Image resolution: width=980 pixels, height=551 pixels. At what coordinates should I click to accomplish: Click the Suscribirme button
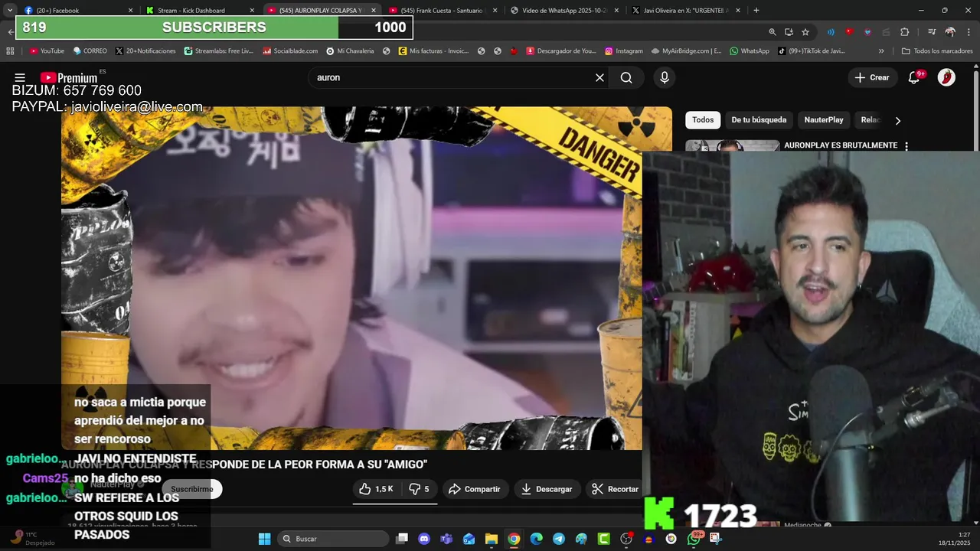pos(191,489)
